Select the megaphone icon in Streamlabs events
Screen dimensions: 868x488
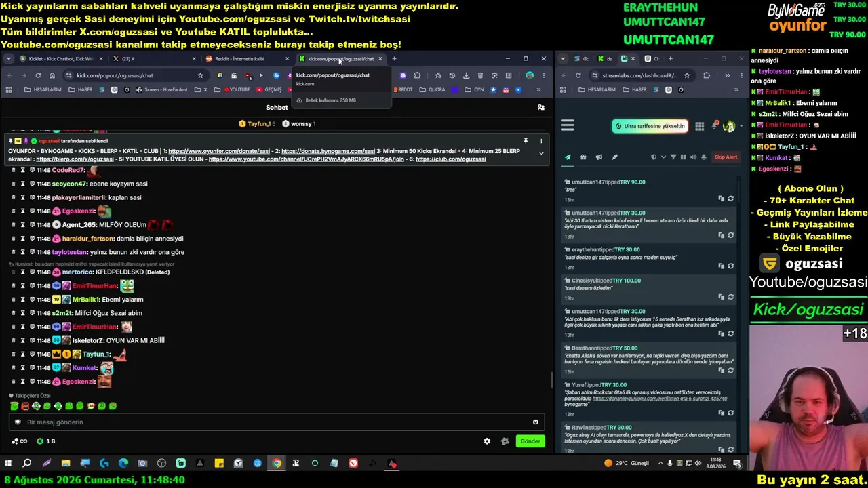(x=599, y=157)
